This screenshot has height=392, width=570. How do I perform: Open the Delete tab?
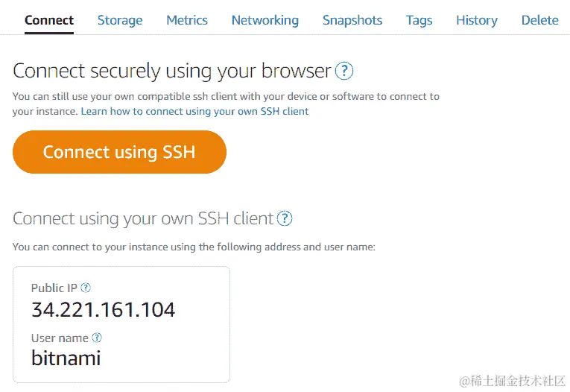(540, 20)
